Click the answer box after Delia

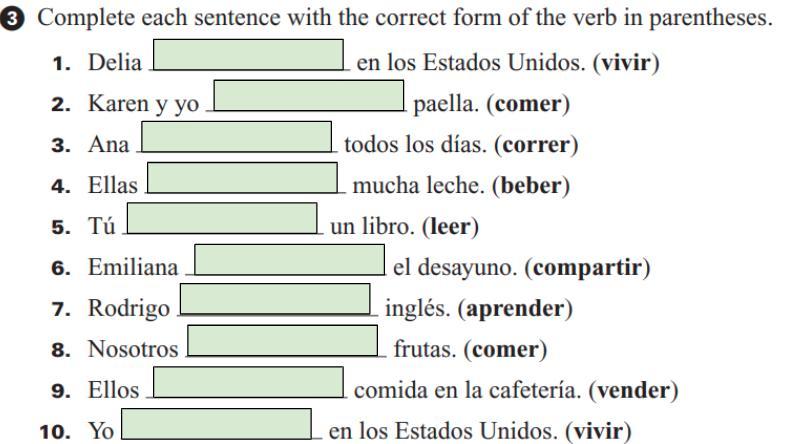(x=248, y=55)
